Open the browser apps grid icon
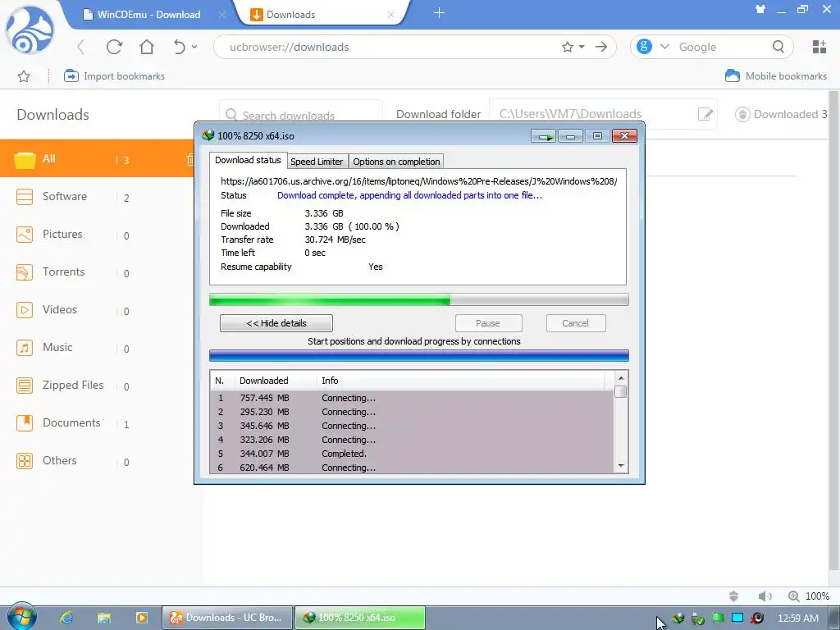The image size is (840, 630). click(819, 47)
